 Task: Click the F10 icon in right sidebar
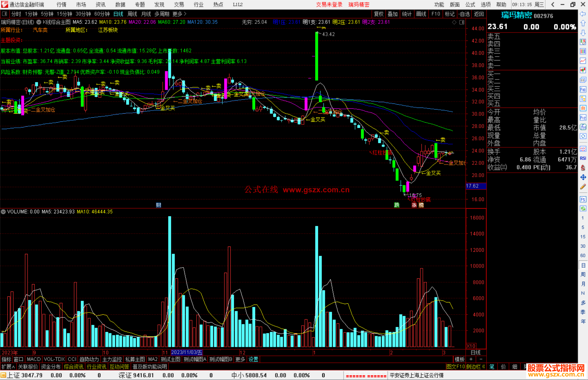(583, 89)
